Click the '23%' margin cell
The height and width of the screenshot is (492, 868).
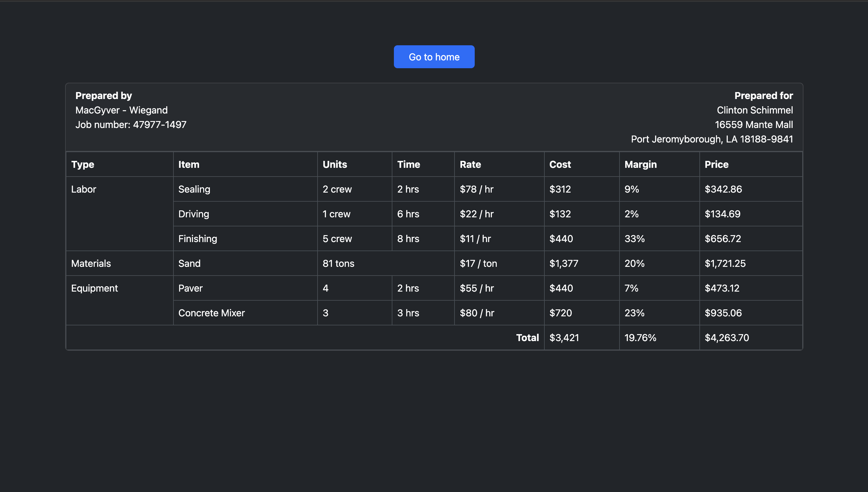pos(659,313)
